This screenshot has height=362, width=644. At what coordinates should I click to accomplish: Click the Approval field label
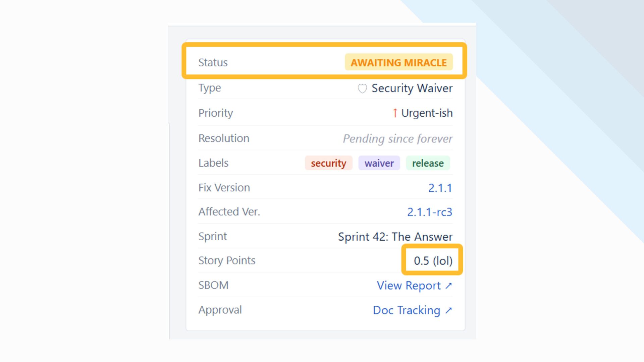point(220,310)
